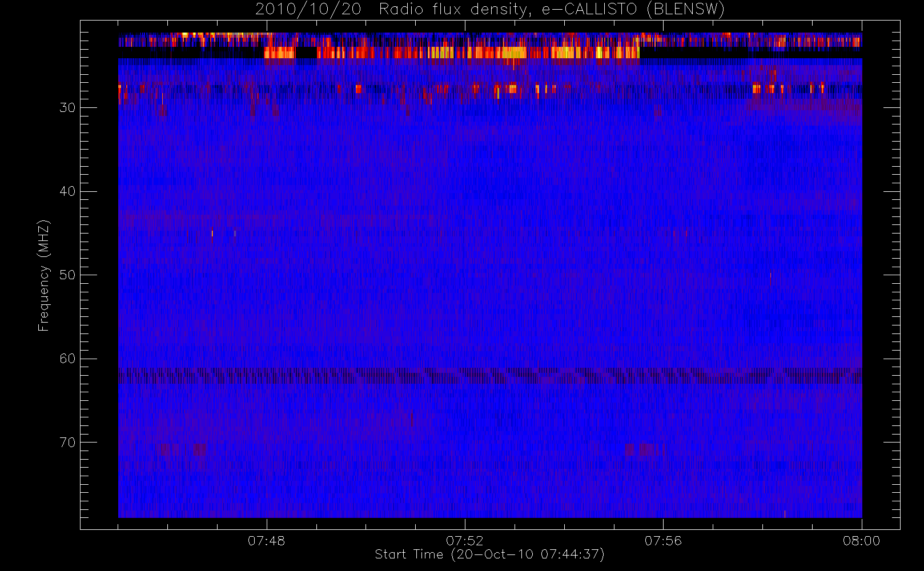Click the 08:00 time tick label

(x=861, y=541)
